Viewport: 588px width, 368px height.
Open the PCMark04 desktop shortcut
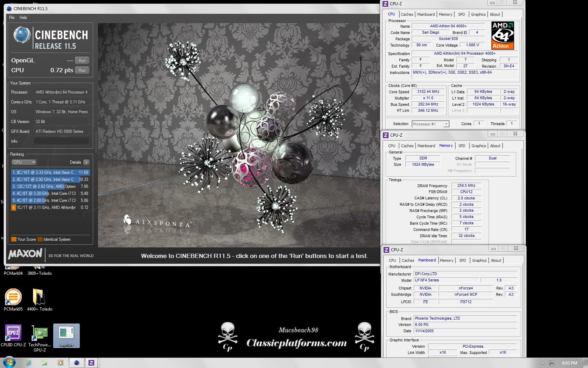tap(13, 271)
